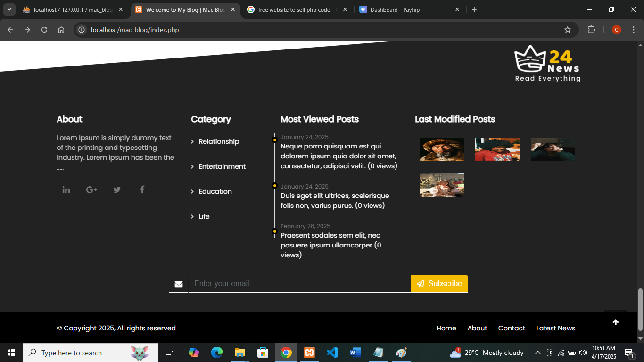This screenshot has width=644, height=362.
Task: Close the free website to sell php code tab
Action: (x=345, y=9)
